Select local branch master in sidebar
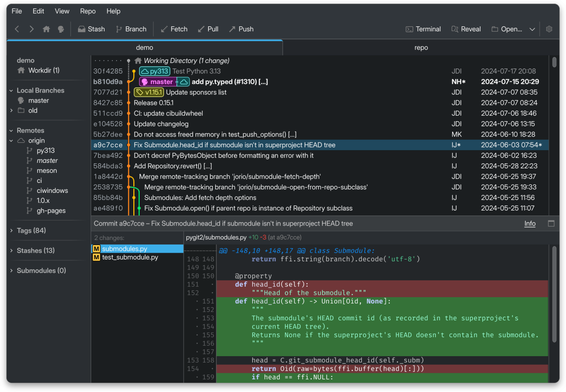 [x=39, y=100]
